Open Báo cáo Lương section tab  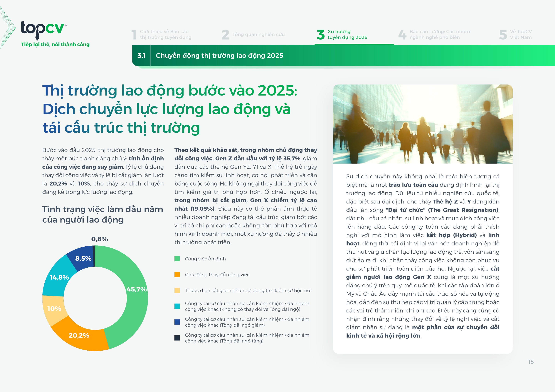(x=434, y=35)
